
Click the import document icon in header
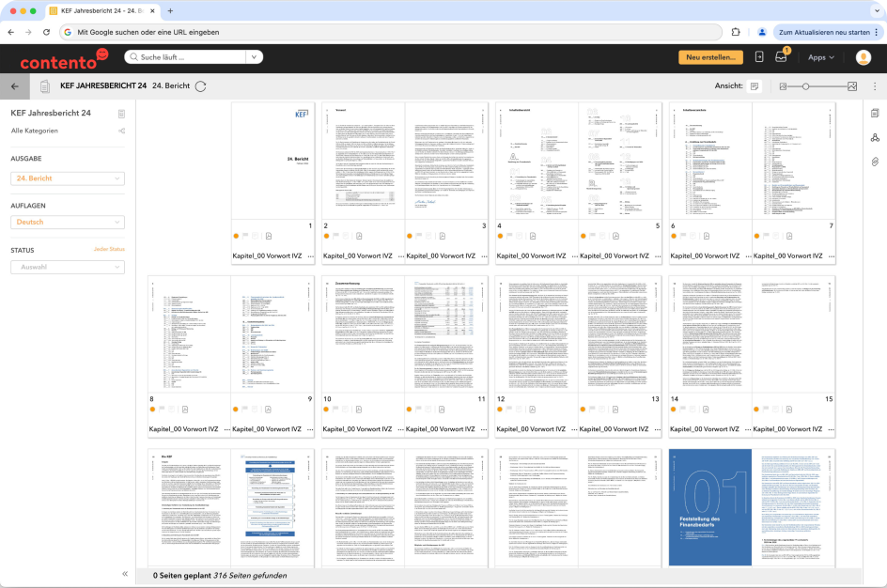click(759, 57)
